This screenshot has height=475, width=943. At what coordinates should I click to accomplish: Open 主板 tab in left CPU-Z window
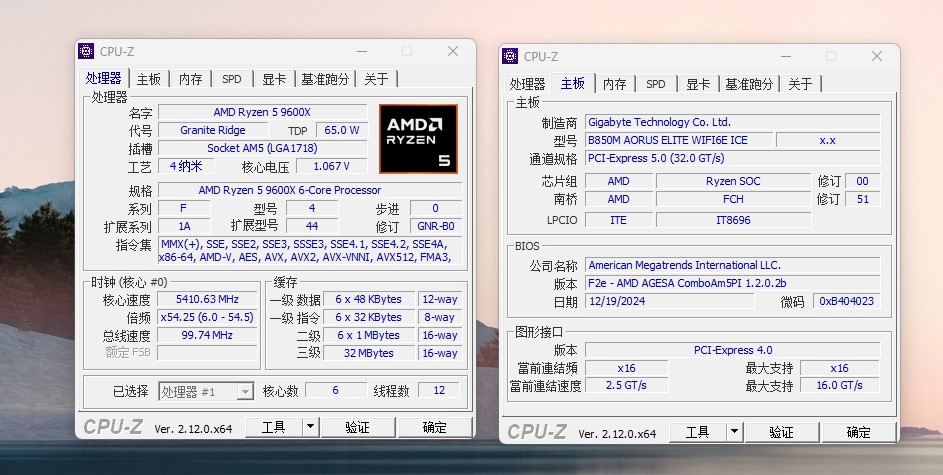click(149, 79)
